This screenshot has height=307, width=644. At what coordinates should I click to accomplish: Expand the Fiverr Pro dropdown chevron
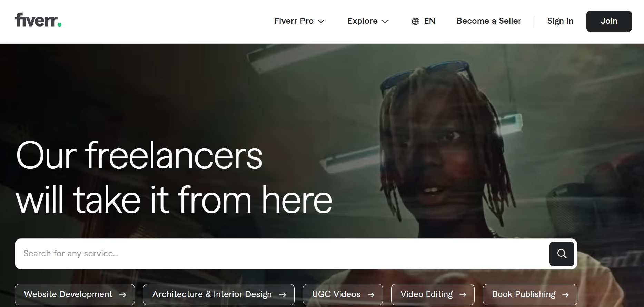pos(321,22)
